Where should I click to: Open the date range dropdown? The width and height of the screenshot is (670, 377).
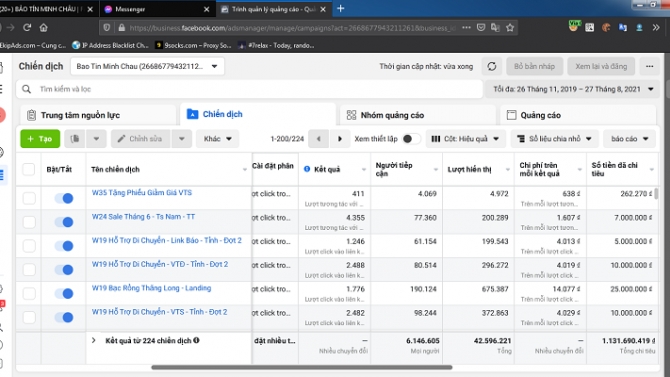(x=573, y=89)
